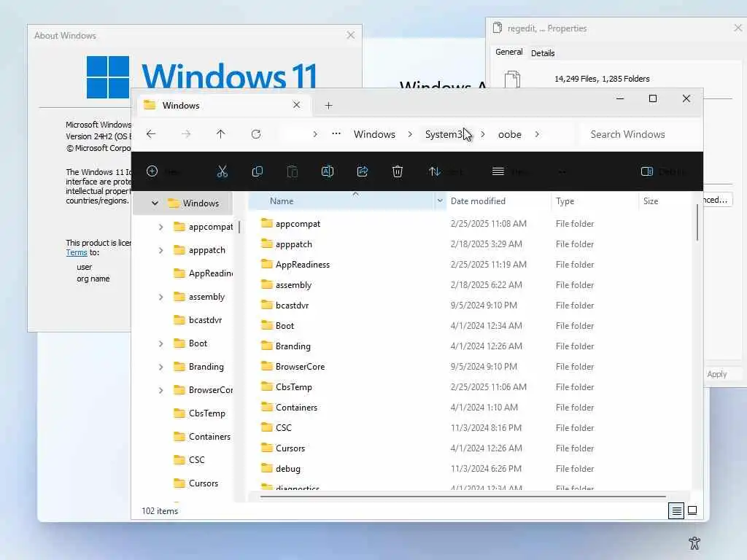Sort by Name column header
747x560 pixels.
click(341, 201)
